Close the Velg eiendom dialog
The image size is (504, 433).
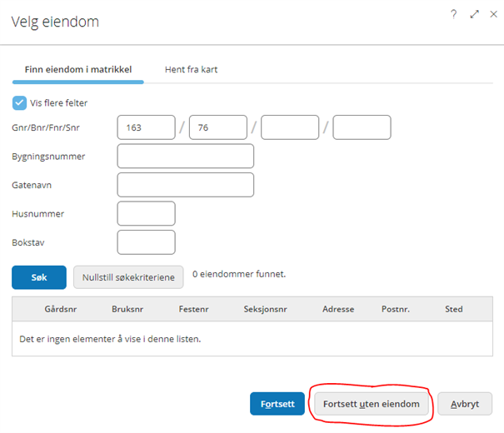coord(493,14)
